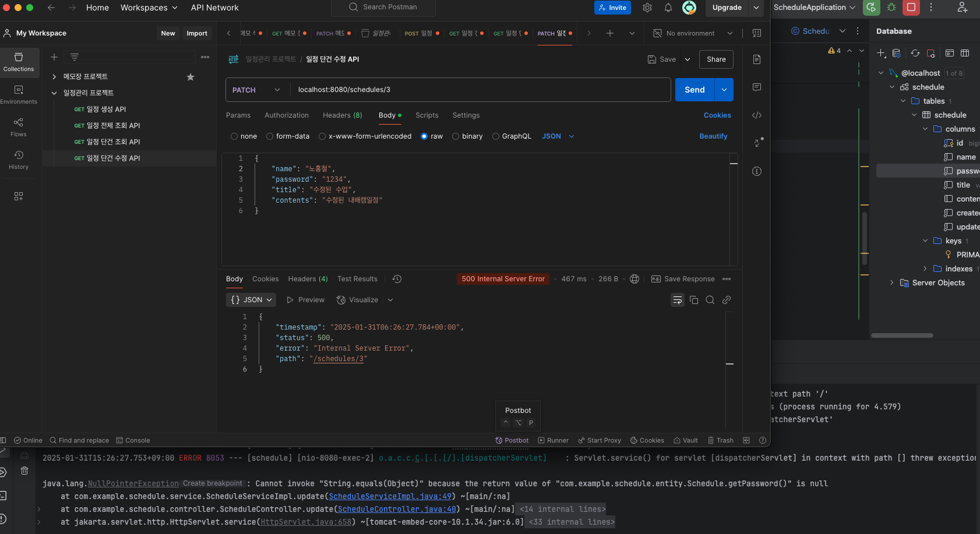Open code snippet icon in right sidebar
The width and height of the screenshot is (980, 534).
757,115
